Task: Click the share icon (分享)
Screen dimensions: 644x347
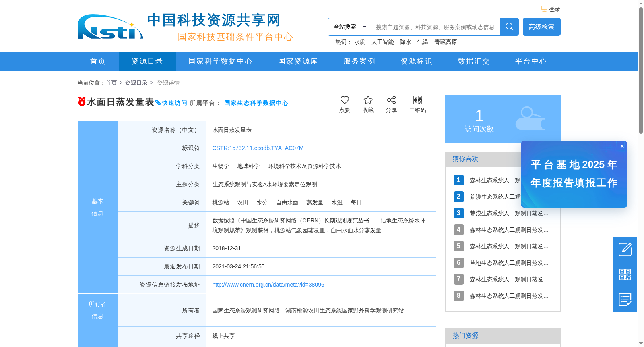Action: tap(391, 100)
